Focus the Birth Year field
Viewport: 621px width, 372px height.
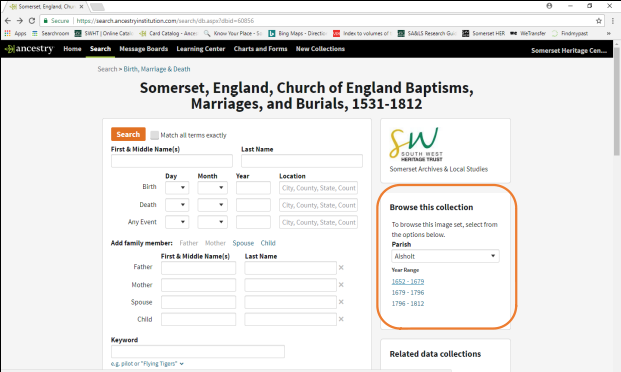[x=253, y=187]
